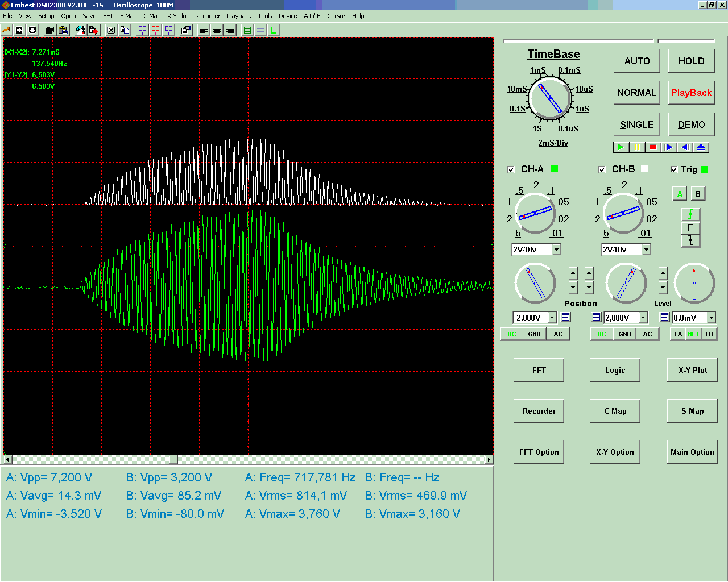Step playback forward one frame

(x=669, y=147)
